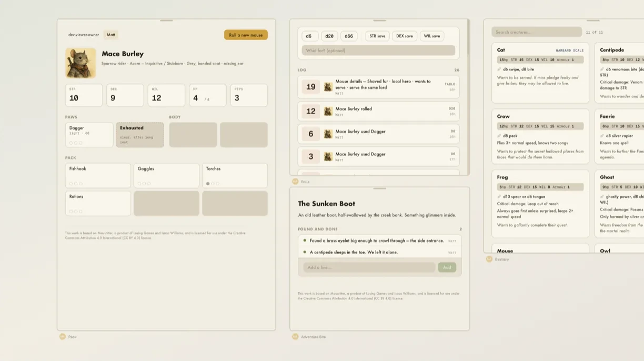Viewport: 644px width, 361px height.
Task: Click the Add button in Adventure Site
Action: coord(447,267)
